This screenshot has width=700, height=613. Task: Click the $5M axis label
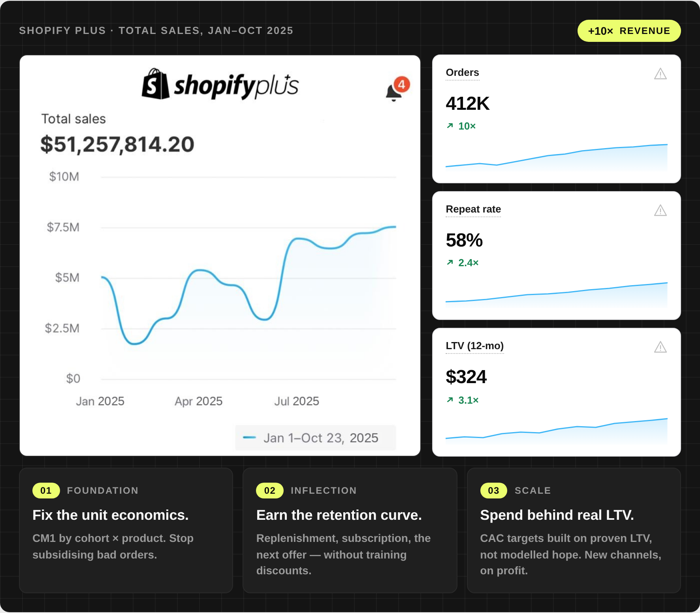(67, 278)
